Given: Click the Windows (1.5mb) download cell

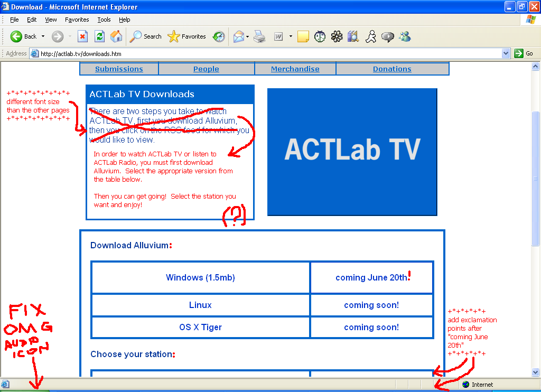Looking at the screenshot, I should pyautogui.click(x=200, y=277).
